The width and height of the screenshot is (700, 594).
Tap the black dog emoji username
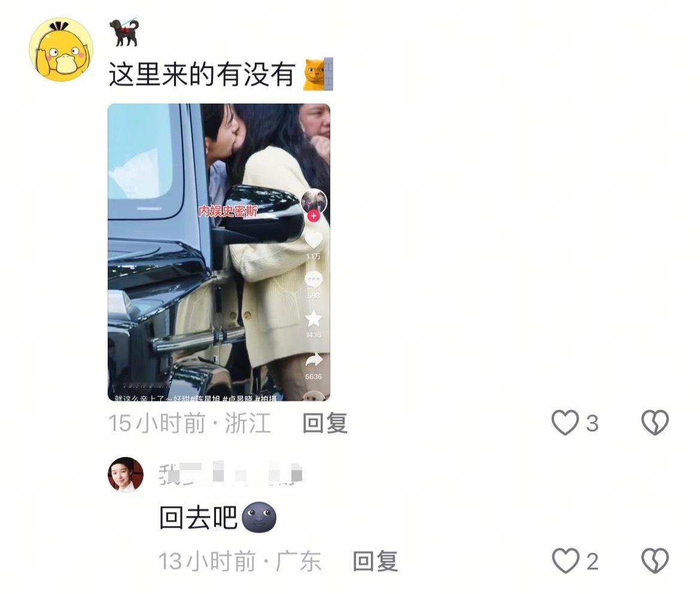[x=124, y=32]
